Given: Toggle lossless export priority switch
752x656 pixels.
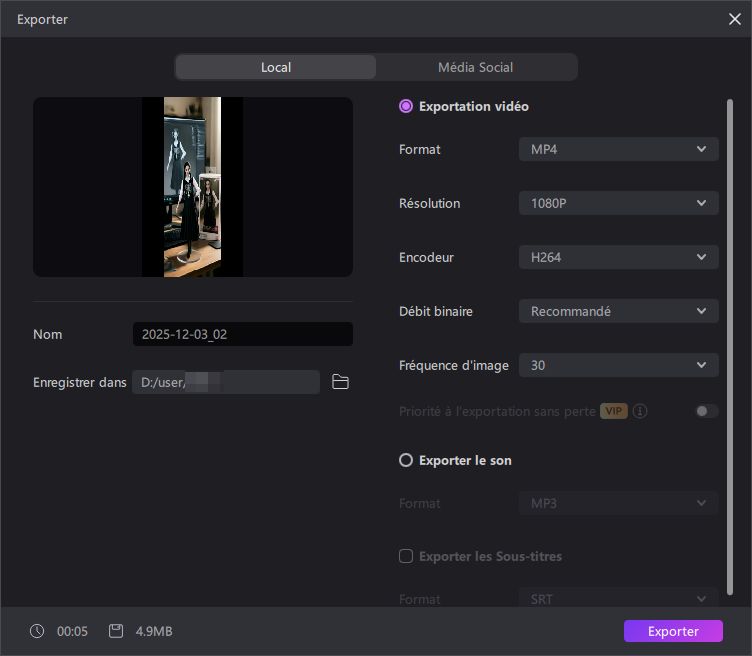Looking at the screenshot, I should (x=706, y=411).
